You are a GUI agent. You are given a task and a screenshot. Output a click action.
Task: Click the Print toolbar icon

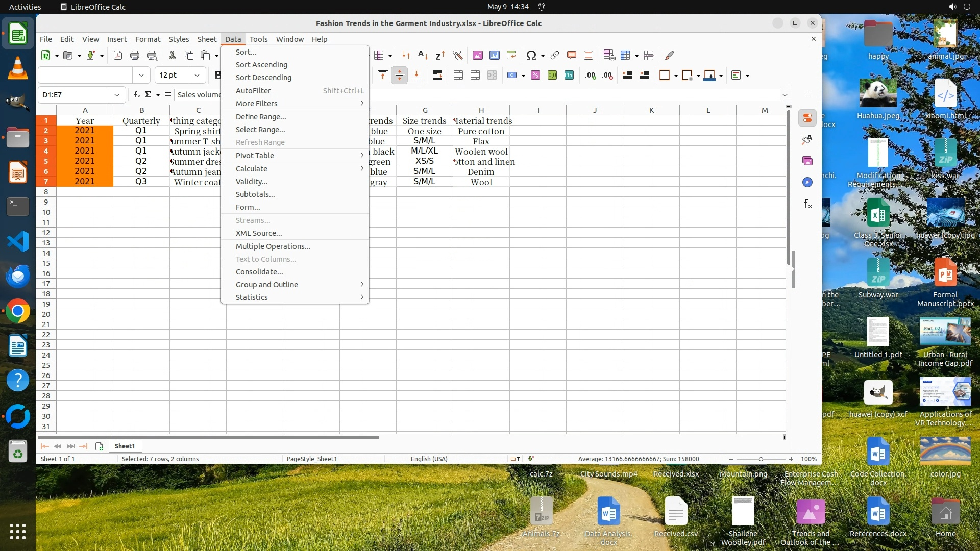click(135, 55)
